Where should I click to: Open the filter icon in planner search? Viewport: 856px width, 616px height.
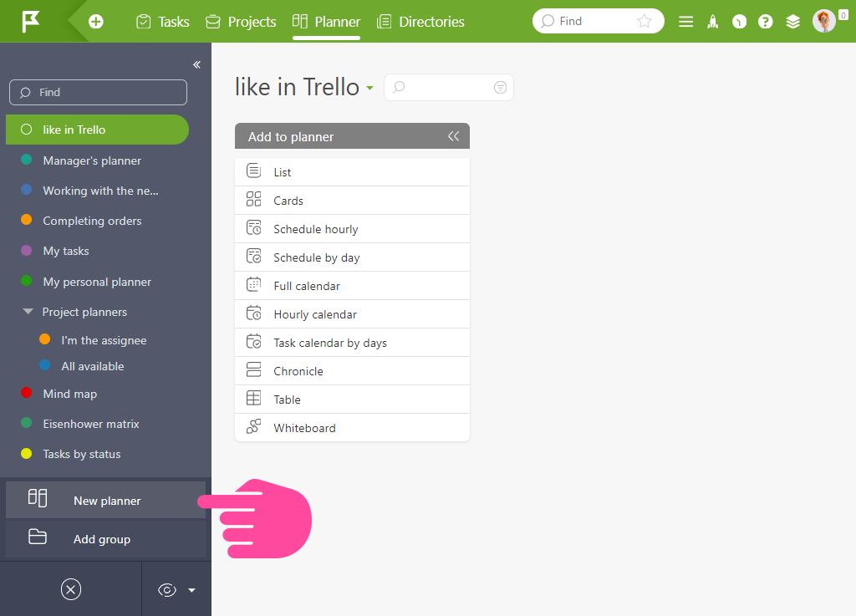(500, 87)
